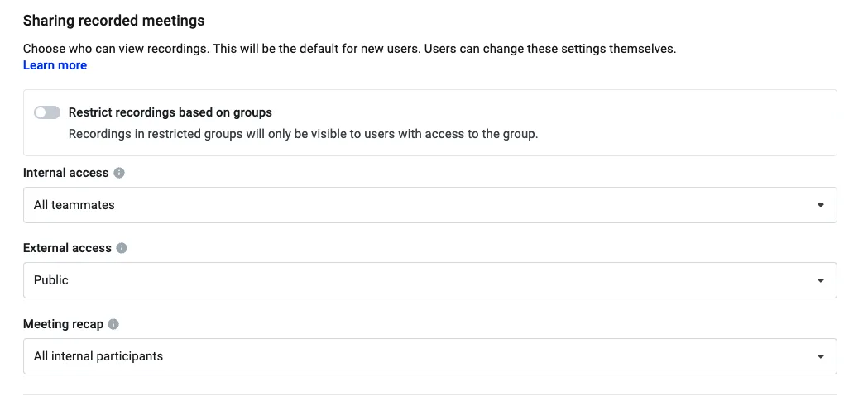The image size is (868, 410).
Task: Click the External access field label
Action: (x=67, y=248)
